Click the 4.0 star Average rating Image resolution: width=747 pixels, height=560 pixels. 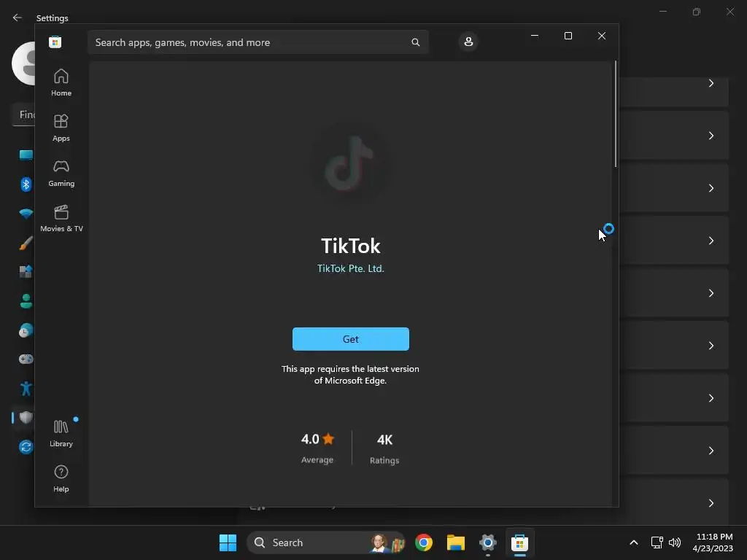[317, 448]
